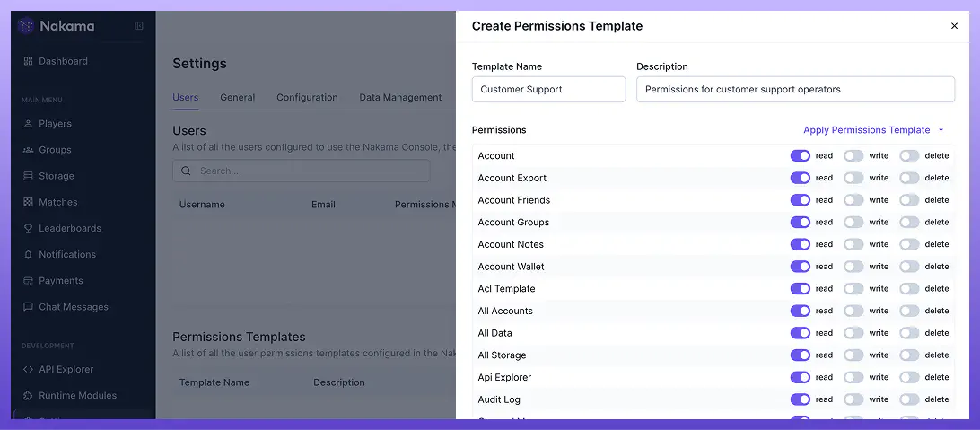Click the Account Wallet permission row label
Screen dimensions: 980x430
(x=512, y=267)
